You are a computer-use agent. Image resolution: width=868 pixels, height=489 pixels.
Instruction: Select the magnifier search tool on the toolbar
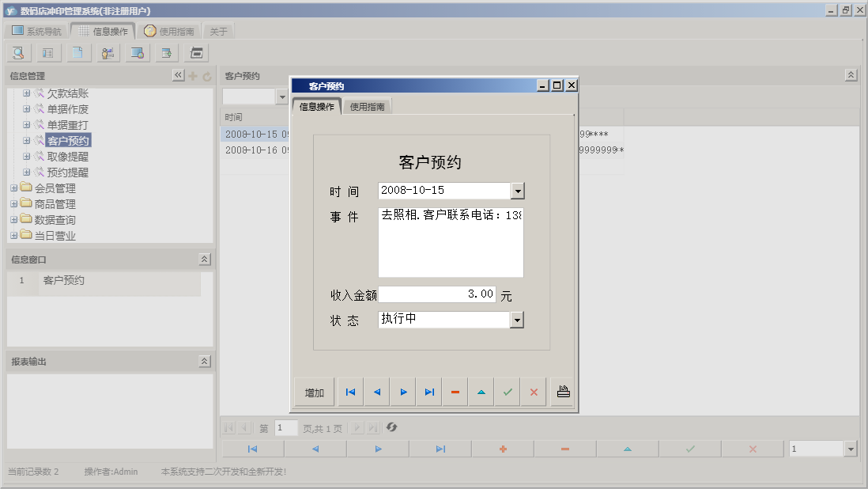pos(17,52)
